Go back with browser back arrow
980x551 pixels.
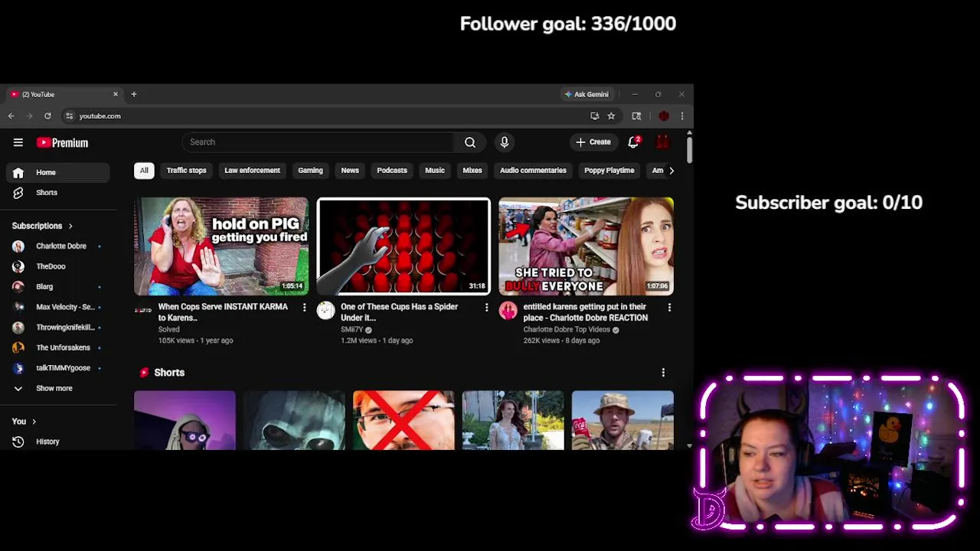coord(11,116)
